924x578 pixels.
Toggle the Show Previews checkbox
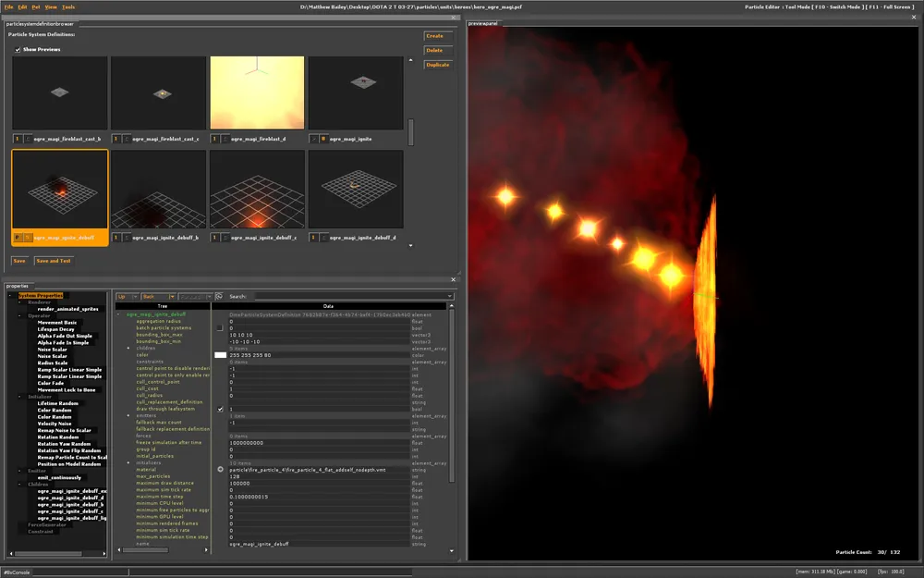(x=18, y=49)
